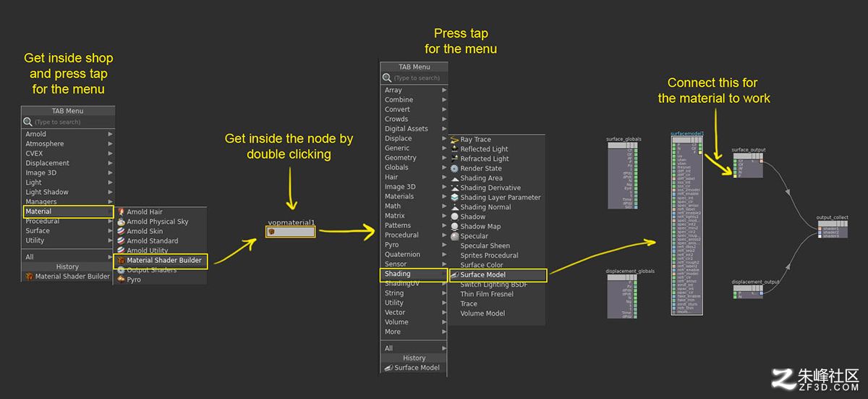Select the surfacemodel1 node

[x=687, y=225]
